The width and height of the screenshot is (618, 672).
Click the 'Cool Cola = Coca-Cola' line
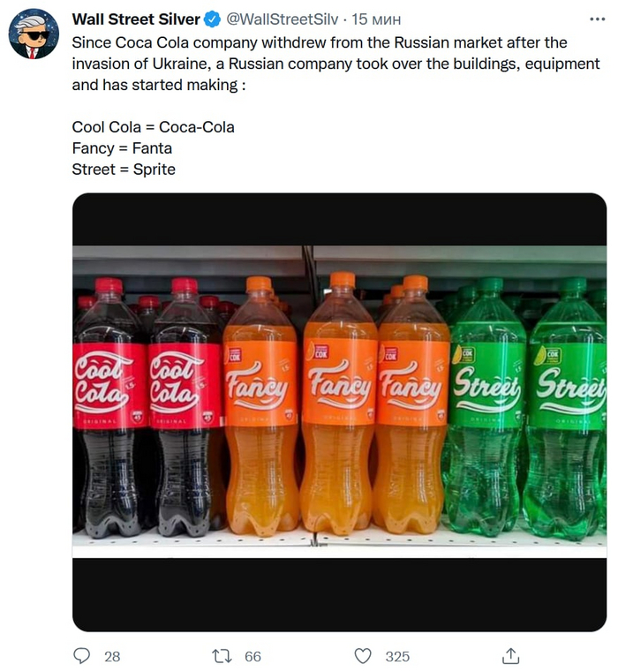153,127
